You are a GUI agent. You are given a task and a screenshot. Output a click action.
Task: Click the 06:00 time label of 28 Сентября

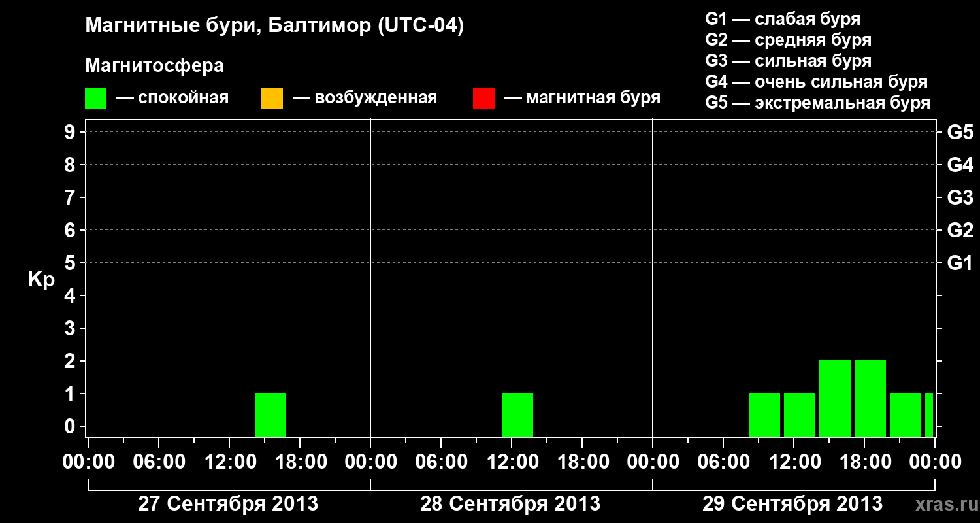[442, 462]
